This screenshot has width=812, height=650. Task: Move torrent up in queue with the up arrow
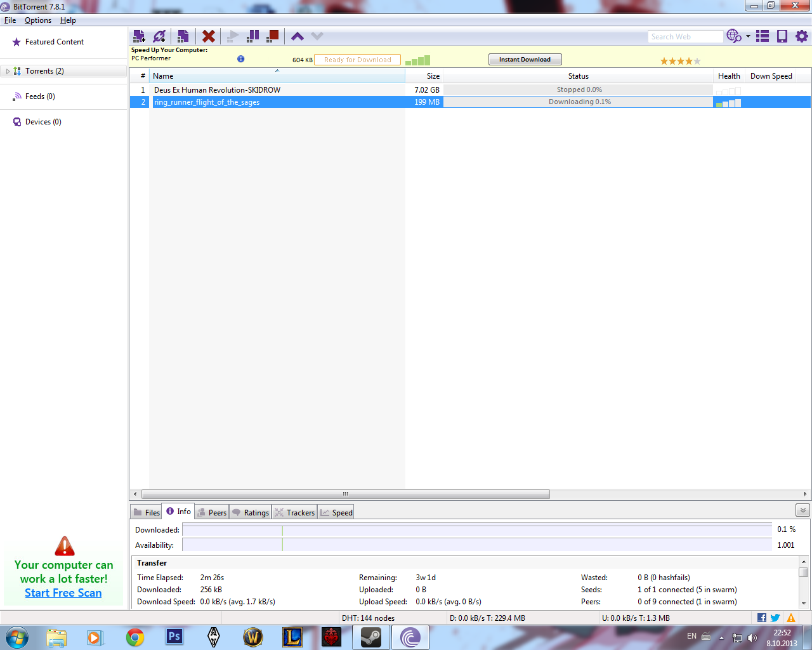298,36
